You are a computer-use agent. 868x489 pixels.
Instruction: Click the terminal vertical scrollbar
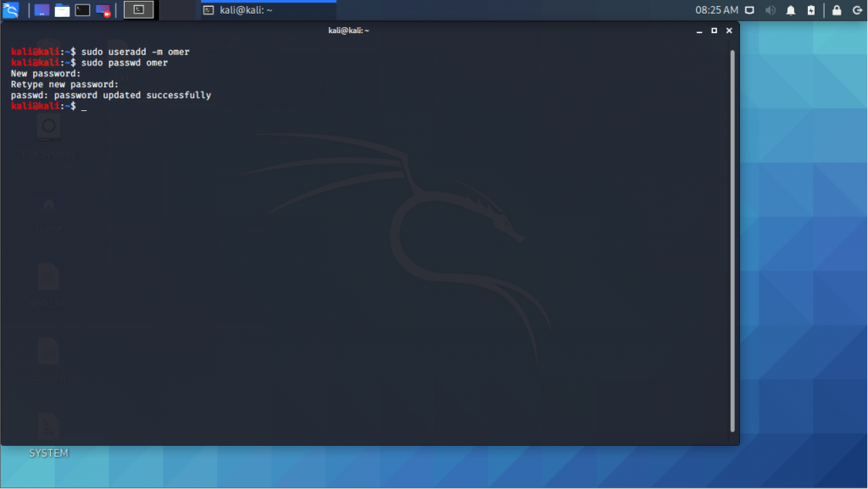(x=732, y=241)
